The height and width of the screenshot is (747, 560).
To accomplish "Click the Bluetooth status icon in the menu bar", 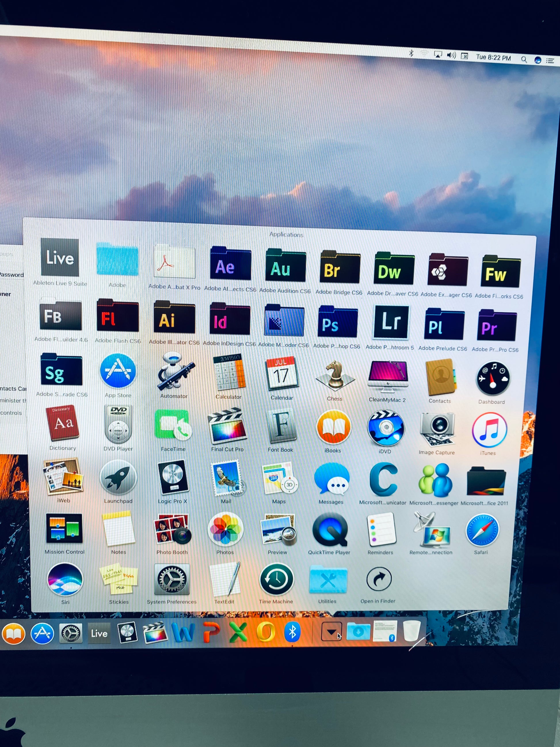I will (x=411, y=53).
